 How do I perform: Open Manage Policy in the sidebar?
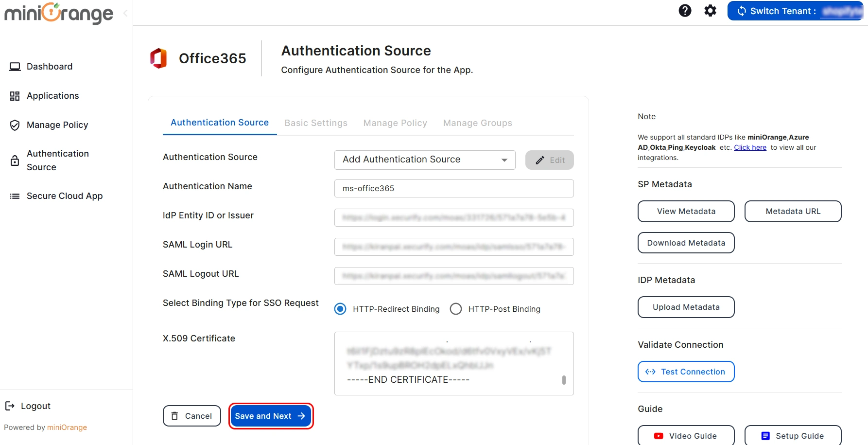point(57,125)
